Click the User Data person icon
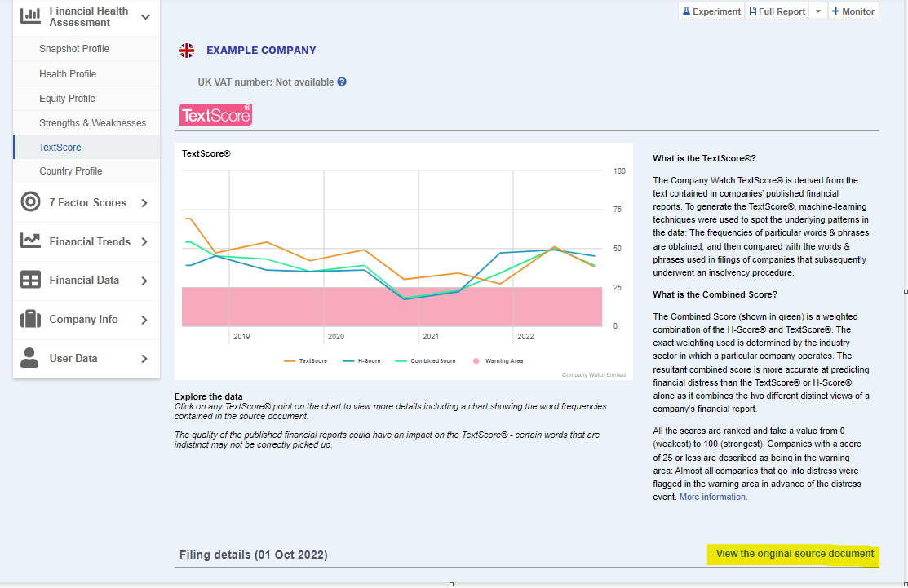This screenshot has width=908, height=588. pyautogui.click(x=30, y=358)
